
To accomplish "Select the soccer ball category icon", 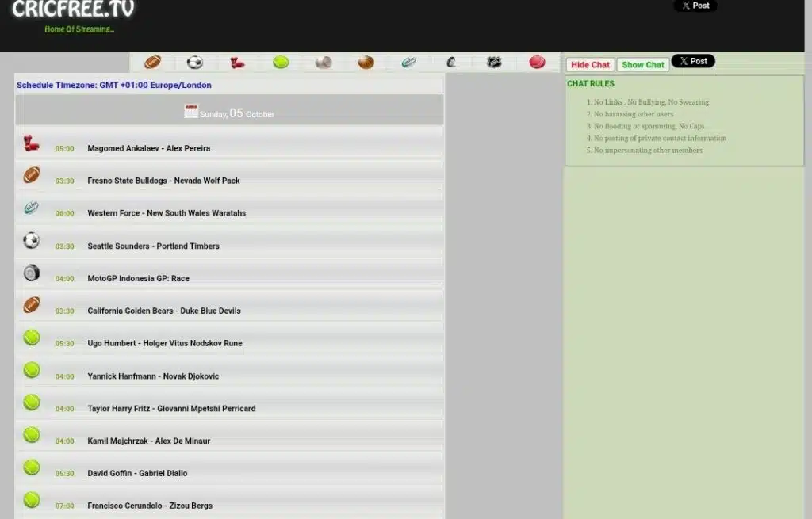I will coord(195,62).
